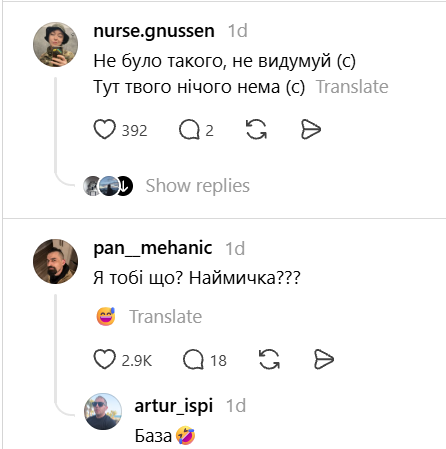
Task: Click the 2.9K likes count
Action: click(137, 361)
